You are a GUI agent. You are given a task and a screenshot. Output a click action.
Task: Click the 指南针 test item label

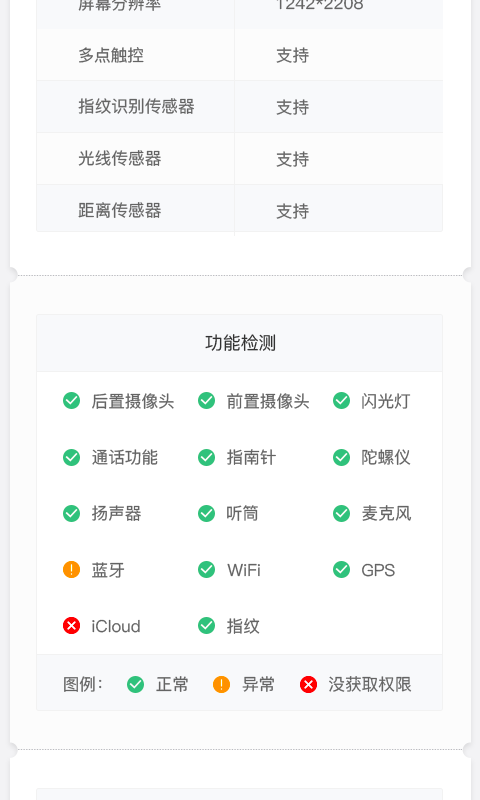251,458
